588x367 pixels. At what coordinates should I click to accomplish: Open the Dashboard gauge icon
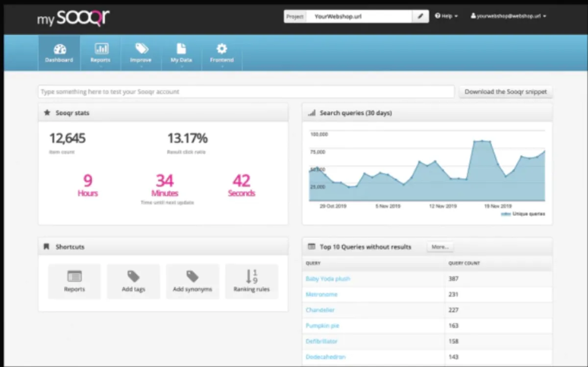pos(59,49)
